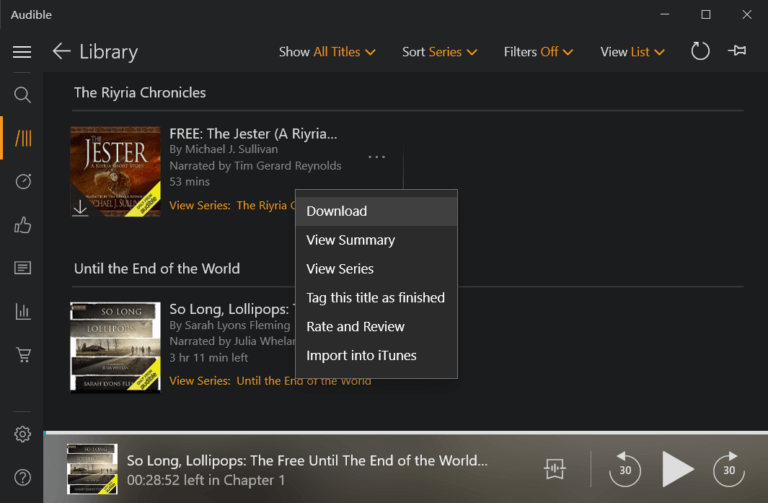Image resolution: width=768 pixels, height=503 pixels.
Task: Click the Jester cover thumbnail
Action: (115, 171)
